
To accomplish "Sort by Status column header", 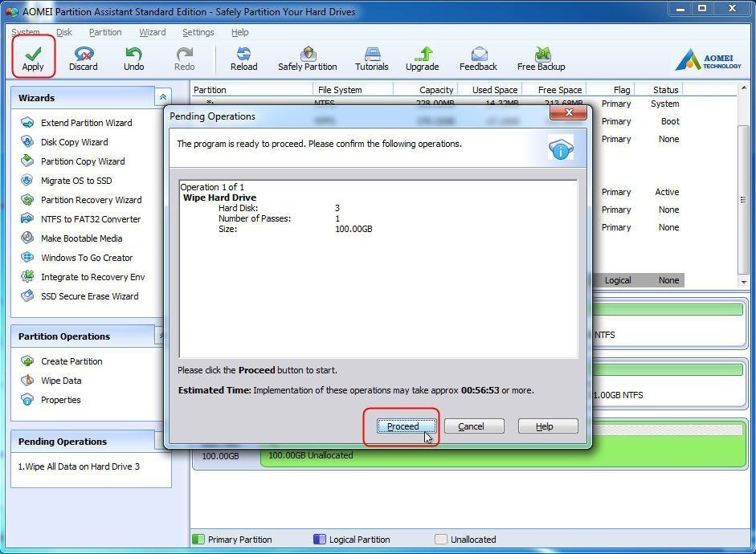I will tap(660, 90).
